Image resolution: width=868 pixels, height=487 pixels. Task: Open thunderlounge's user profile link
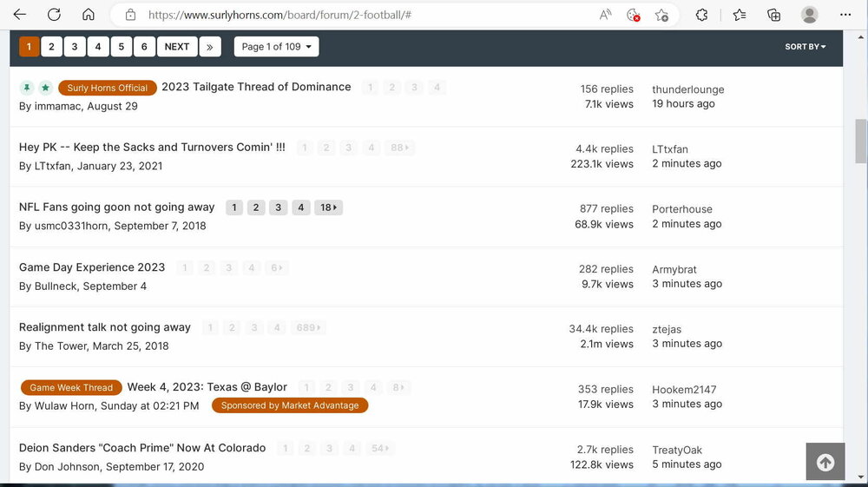[x=687, y=89]
